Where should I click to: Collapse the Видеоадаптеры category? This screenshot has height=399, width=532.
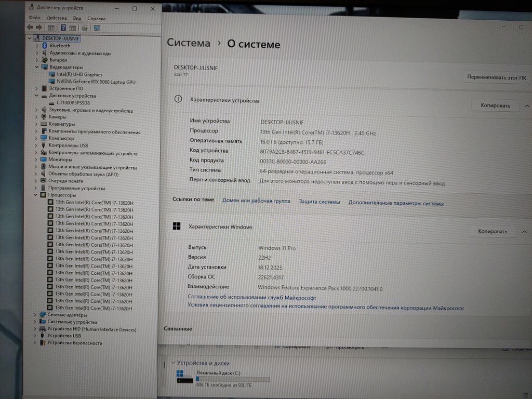[x=36, y=67]
